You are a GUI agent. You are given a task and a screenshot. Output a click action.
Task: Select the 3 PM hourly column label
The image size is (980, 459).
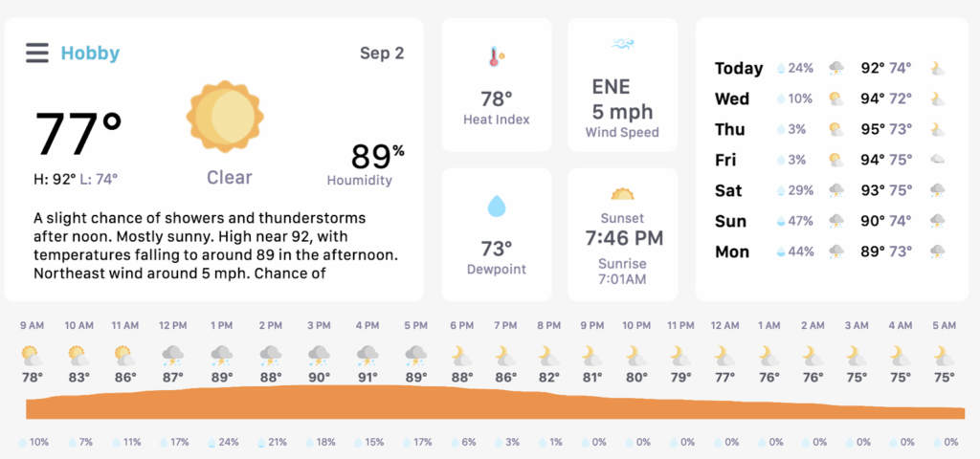pos(319,325)
